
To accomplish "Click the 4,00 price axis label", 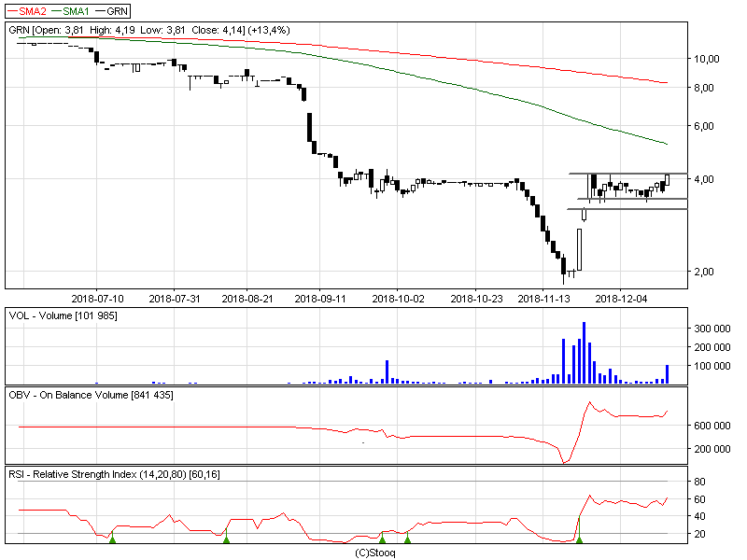I will [704, 179].
